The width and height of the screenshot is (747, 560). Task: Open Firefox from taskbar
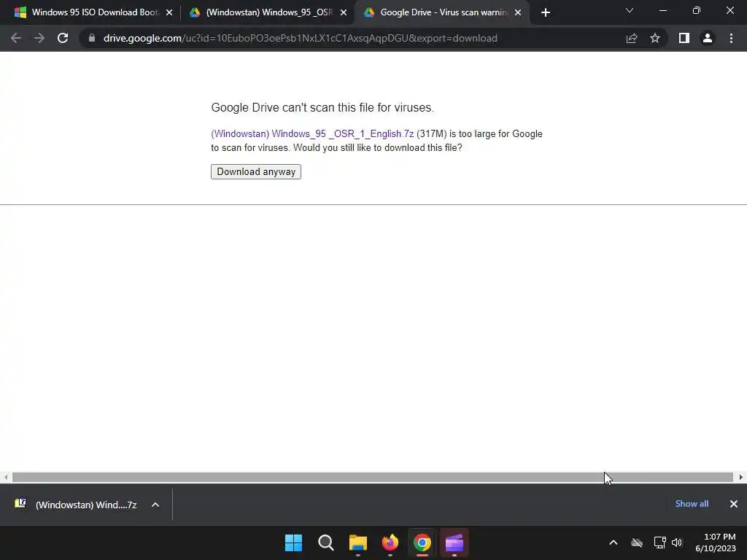tap(390, 542)
